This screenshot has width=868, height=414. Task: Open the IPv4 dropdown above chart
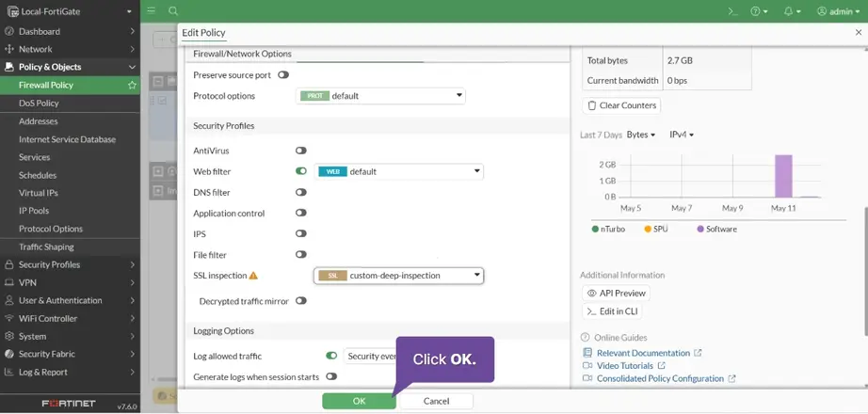point(682,135)
